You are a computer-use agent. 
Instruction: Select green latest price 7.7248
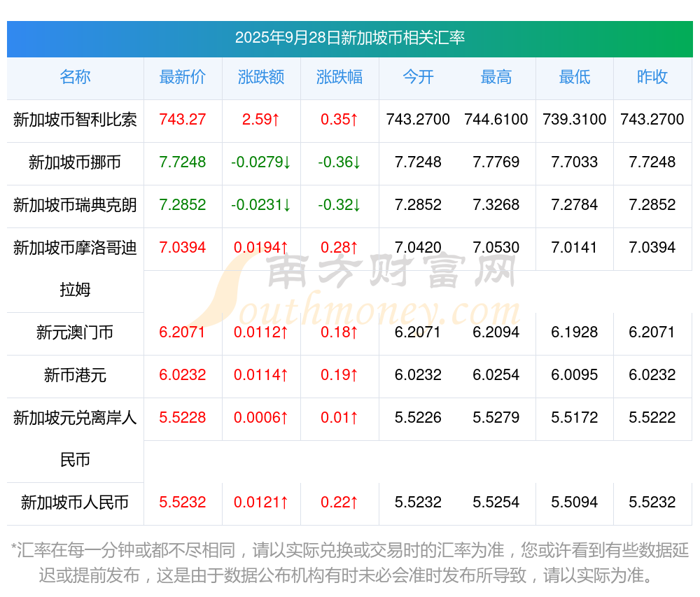click(x=182, y=162)
